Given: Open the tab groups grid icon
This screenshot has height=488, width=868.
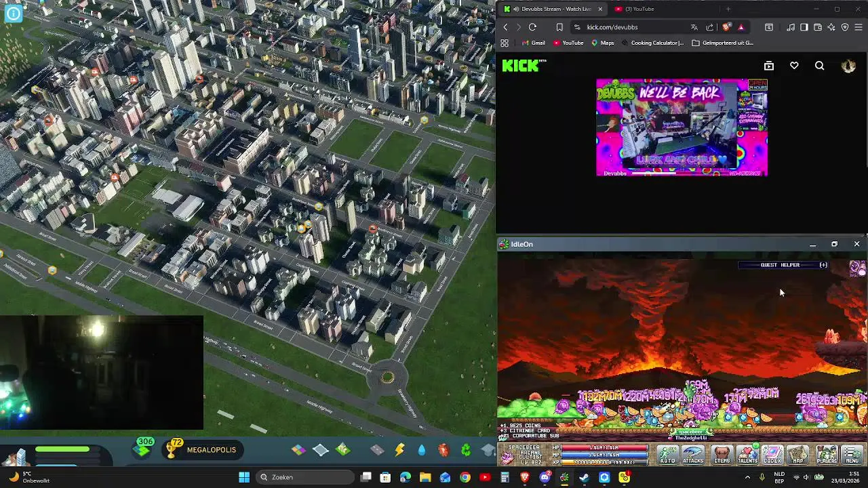Looking at the screenshot, I should 505,43.
